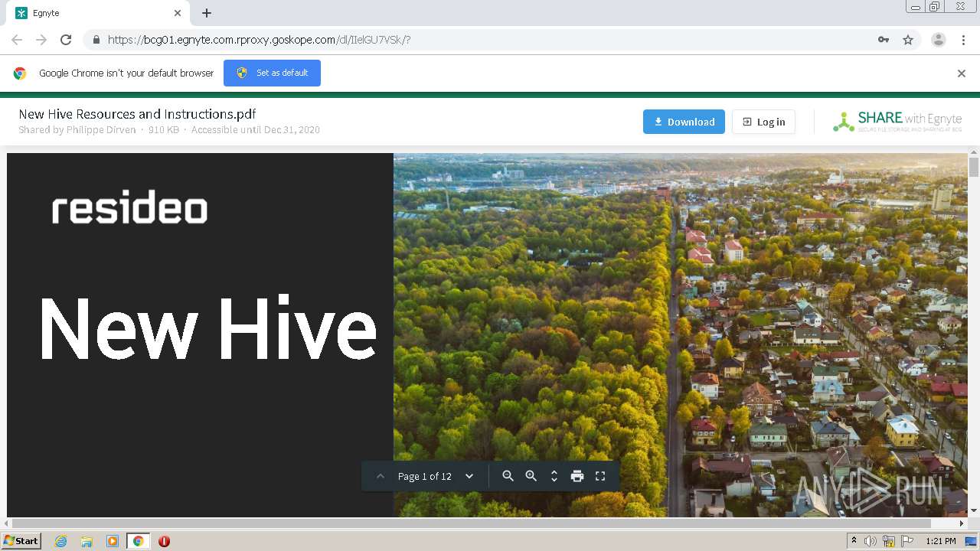The image size is (980, 551).
Task: Go to previous PDF page arrow
Action: 380,476
